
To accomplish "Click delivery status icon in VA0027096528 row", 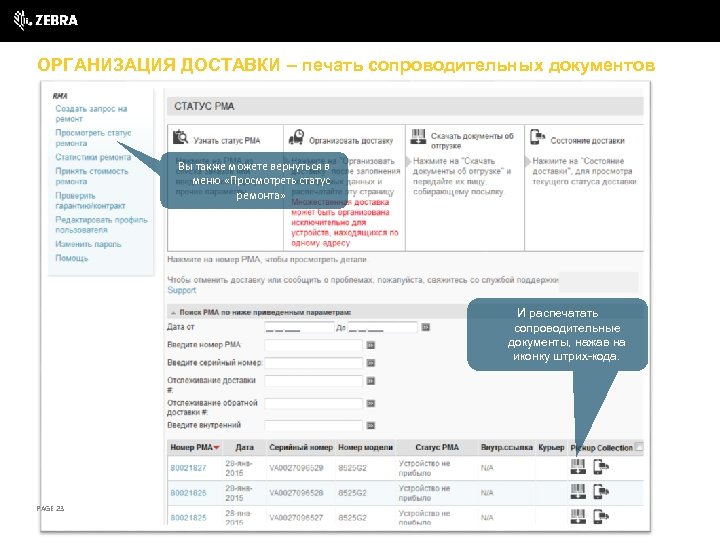I will click(x=601, y=492).
